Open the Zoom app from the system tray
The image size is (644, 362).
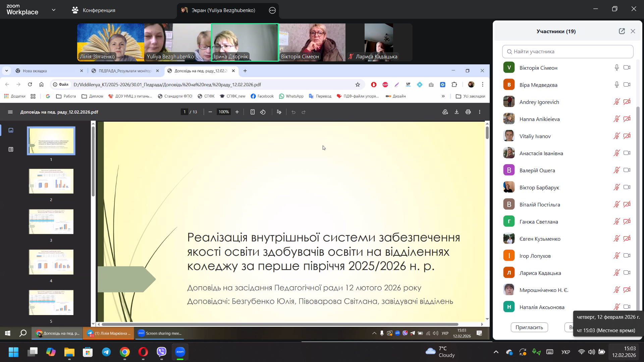coord(398,333)
